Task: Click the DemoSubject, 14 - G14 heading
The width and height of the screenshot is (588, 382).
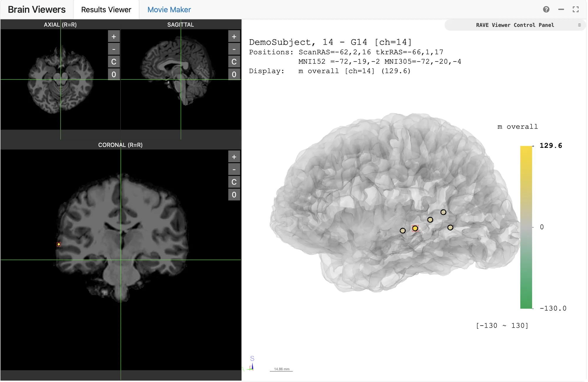Action: [330, 42]
